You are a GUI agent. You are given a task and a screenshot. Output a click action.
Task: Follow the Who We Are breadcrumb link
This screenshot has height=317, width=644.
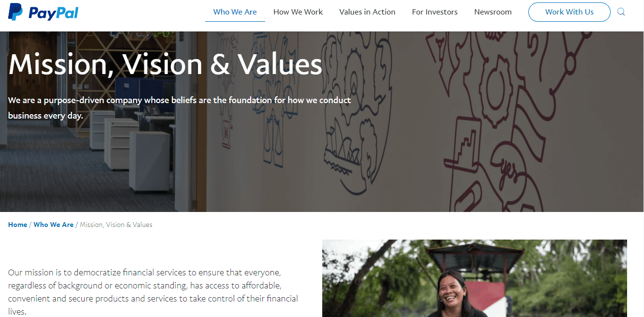pos(54,225)
